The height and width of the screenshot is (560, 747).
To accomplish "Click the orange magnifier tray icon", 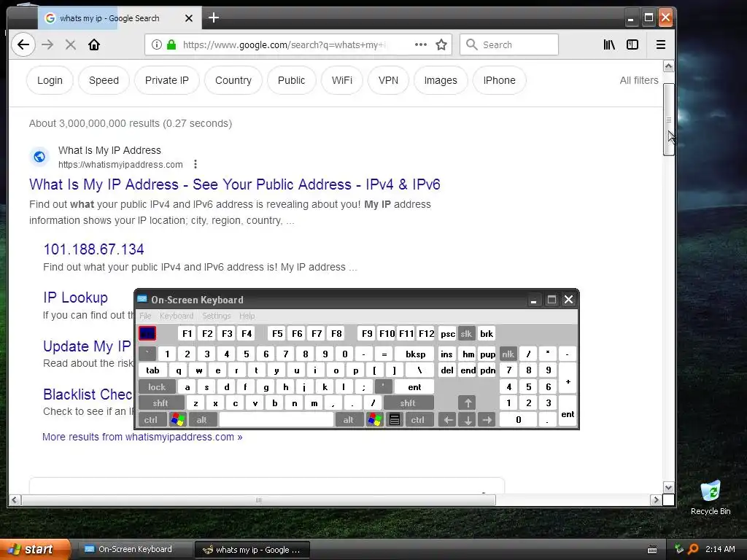I will pyautogui.click(x=693, y=549).
